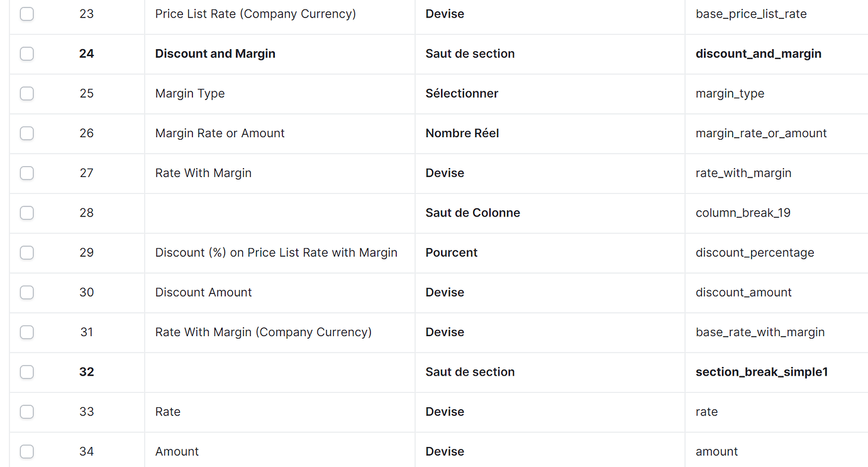Open the Discount and Margin section row
The width and height of the screenshot is (868, 467).
[x=215, y=53]
